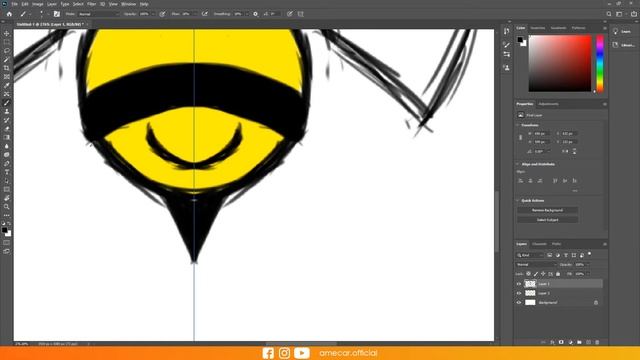This screenshot has width=640, height=360.
Task: Toggle airbrush build-up effects
Action: [204, 14]
